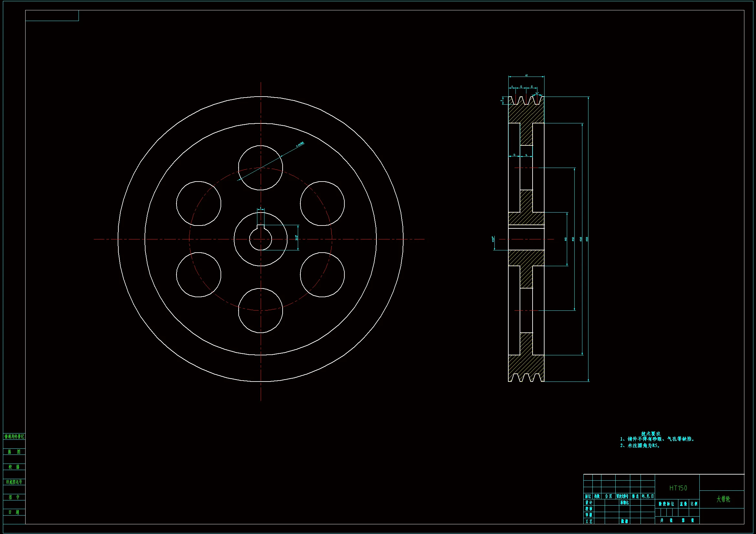
Task: Click the 签字 cell in the left strip
Action: [x=14, y=497]
